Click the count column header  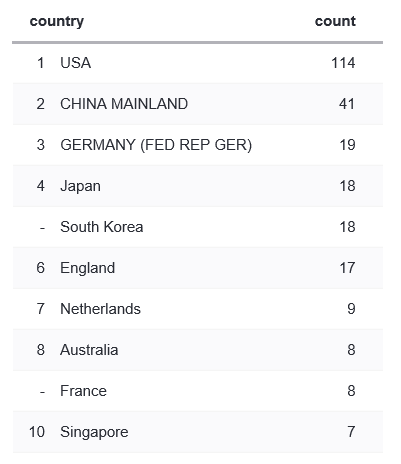(x=335, y=21)
